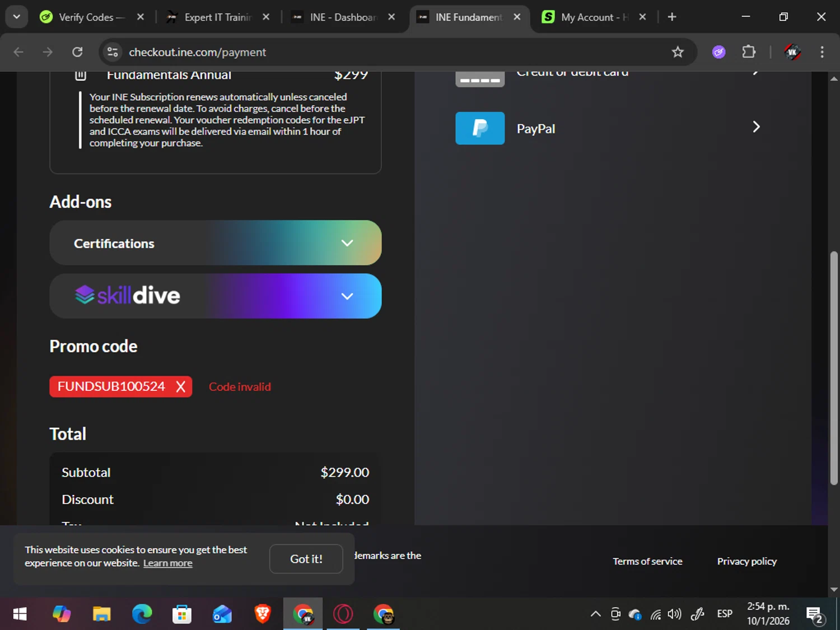Open Outlook from taskbar
Screen dimensions: 840x630
[222, 614]
